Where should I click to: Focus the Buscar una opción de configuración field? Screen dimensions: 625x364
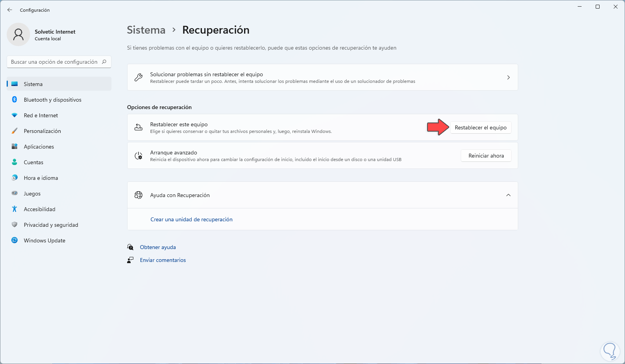pos(55,62)
